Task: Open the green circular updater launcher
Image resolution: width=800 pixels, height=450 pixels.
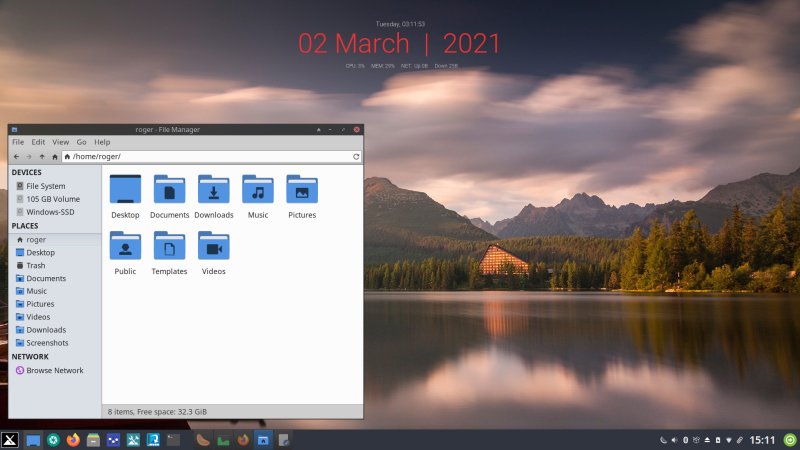Action: coord(53,440)
